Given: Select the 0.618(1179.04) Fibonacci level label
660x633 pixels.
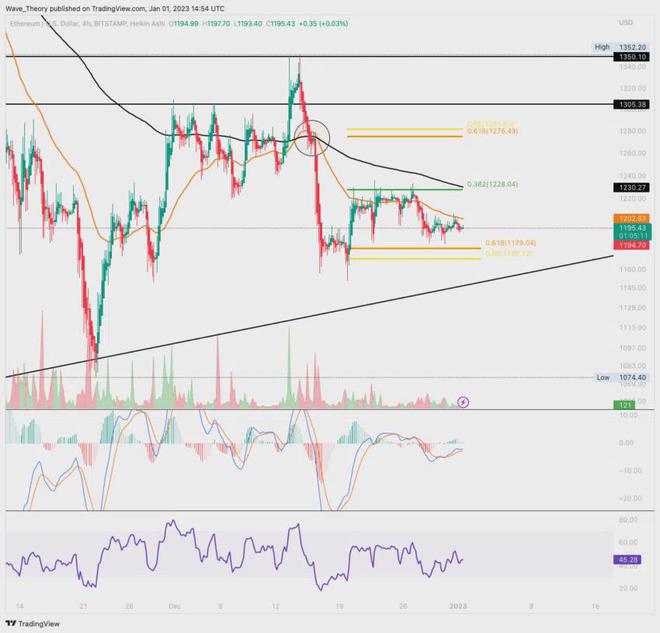Looking at the screenshot, I should [511, 243].
